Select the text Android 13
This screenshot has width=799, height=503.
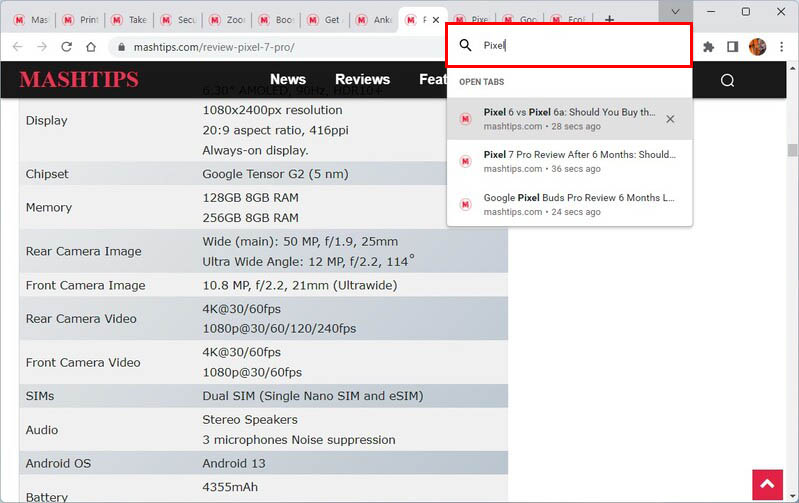click(x=234, y=463)
